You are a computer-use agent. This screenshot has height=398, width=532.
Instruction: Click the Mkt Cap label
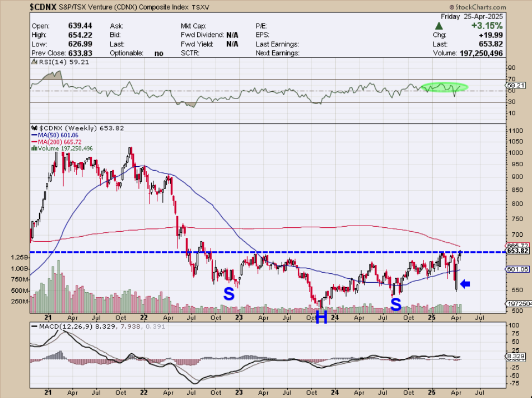[194, 26]
